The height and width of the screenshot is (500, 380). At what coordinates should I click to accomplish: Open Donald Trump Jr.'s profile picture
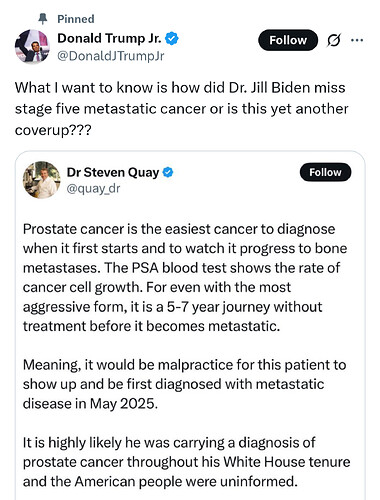click(32, 46)
